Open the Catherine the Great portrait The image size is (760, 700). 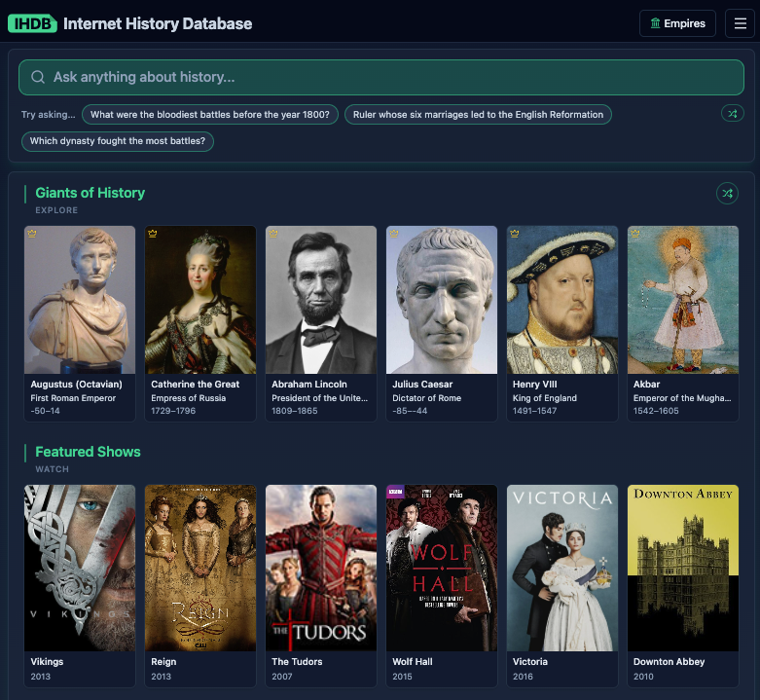(x=200, y=300)
